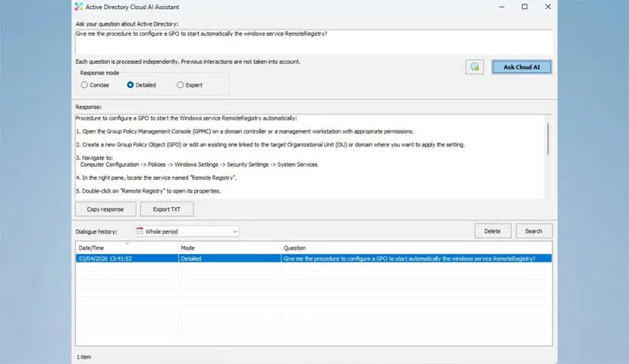Viewport: 629px width, 364px height.
Task: Click inside the question input field
Action: click(x=314, y=42)
